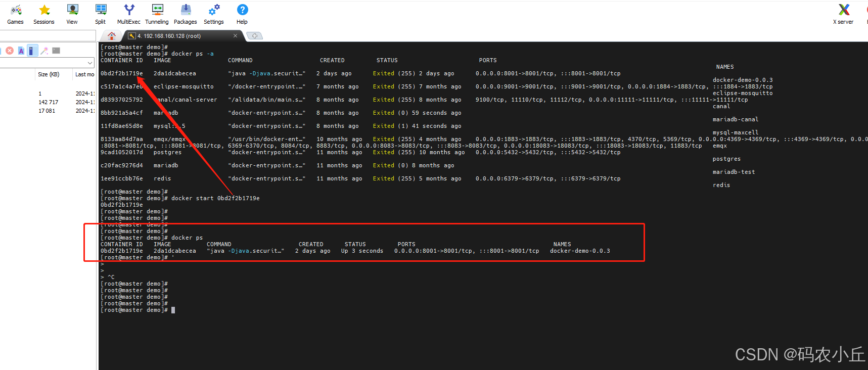Expand the remote path dropdown arrow
Image resolution: width=868 pixels, height=370 pixels.
coord(90,63)
